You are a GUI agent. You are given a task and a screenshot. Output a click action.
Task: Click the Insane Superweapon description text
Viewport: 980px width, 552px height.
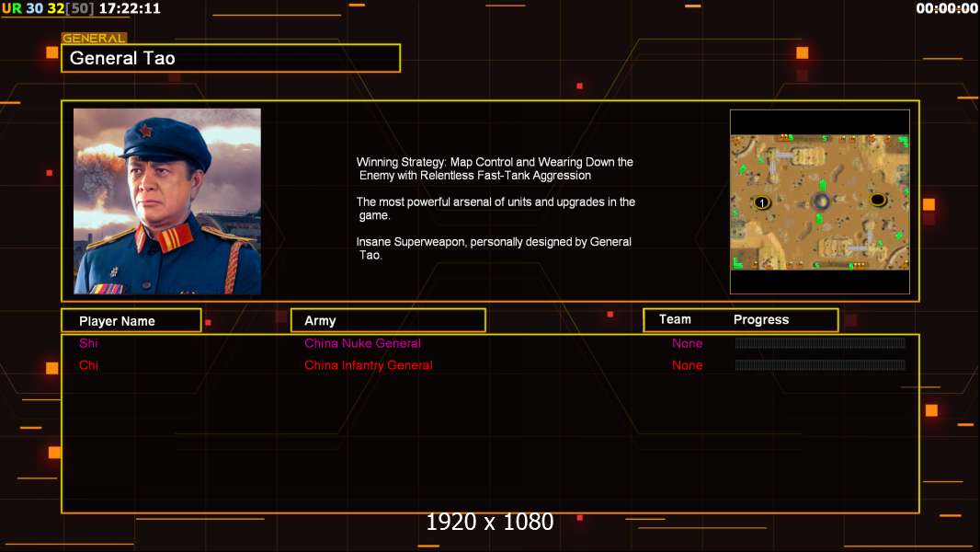click(x=494, y=248)
